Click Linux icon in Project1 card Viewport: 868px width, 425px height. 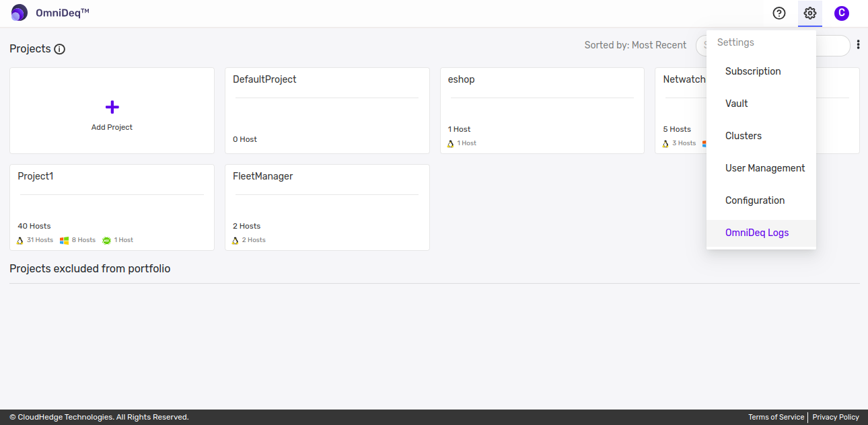20,240
